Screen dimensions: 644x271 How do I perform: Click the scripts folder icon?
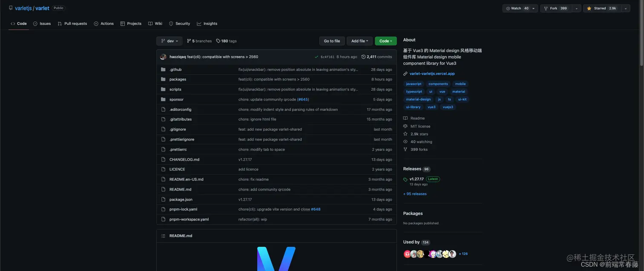click(163, 89)
